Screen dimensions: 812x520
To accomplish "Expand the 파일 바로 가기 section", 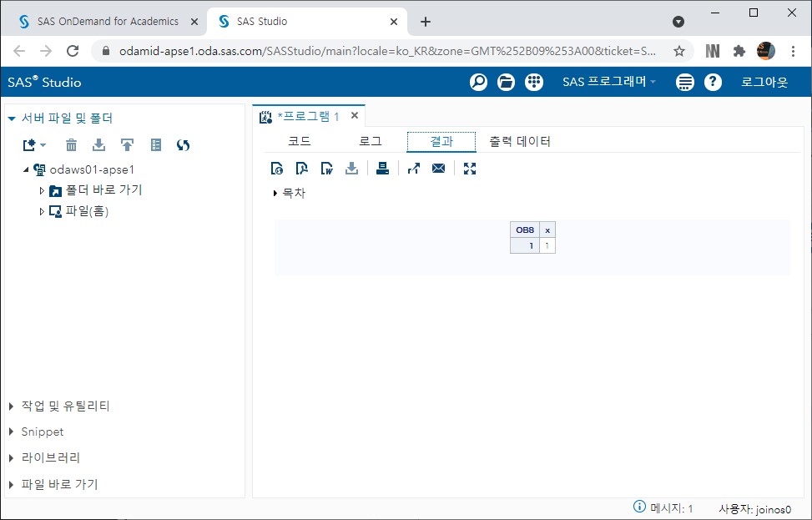I will [11, 485].
